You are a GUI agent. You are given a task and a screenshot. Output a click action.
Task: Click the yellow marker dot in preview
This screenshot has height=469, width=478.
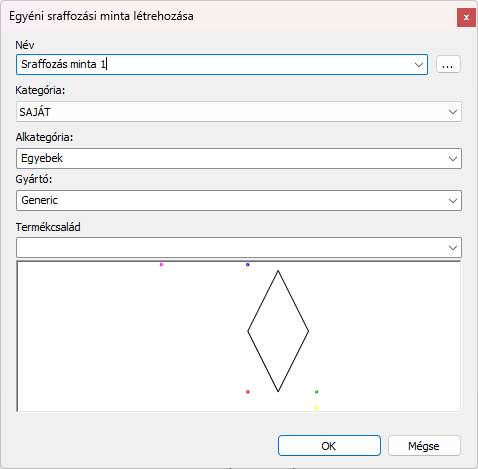coord(317,408)
